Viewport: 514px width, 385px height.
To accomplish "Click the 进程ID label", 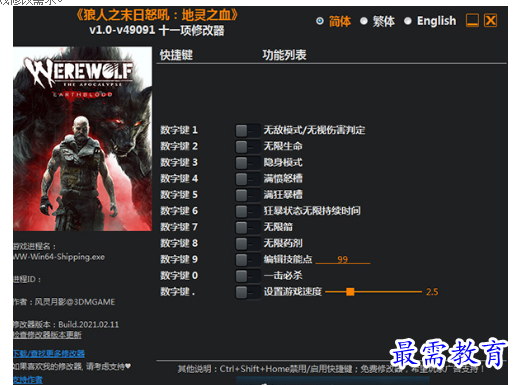I will click(x=27, y=279).
